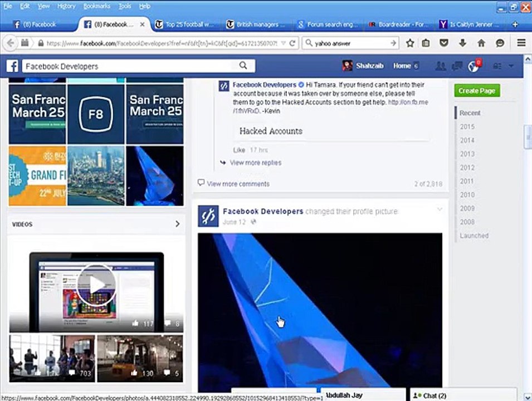Click the reload page icon

(292, 43)
